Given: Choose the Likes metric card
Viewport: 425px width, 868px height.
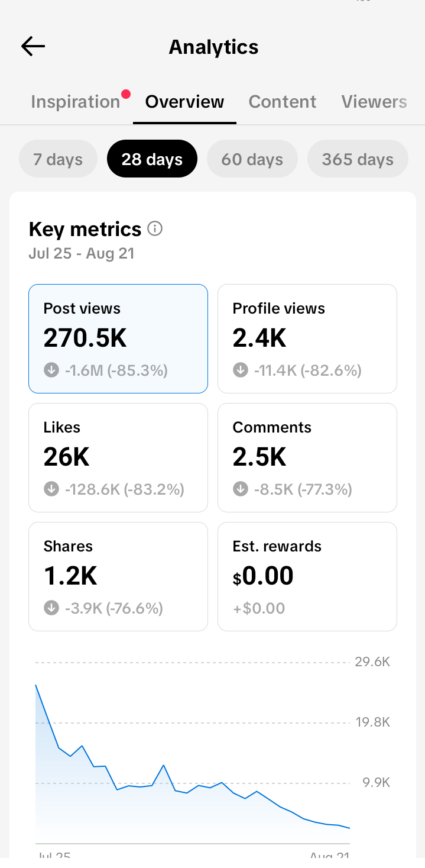Looking at the screenshot, I should pyautogui.click(x=118, y=457).
